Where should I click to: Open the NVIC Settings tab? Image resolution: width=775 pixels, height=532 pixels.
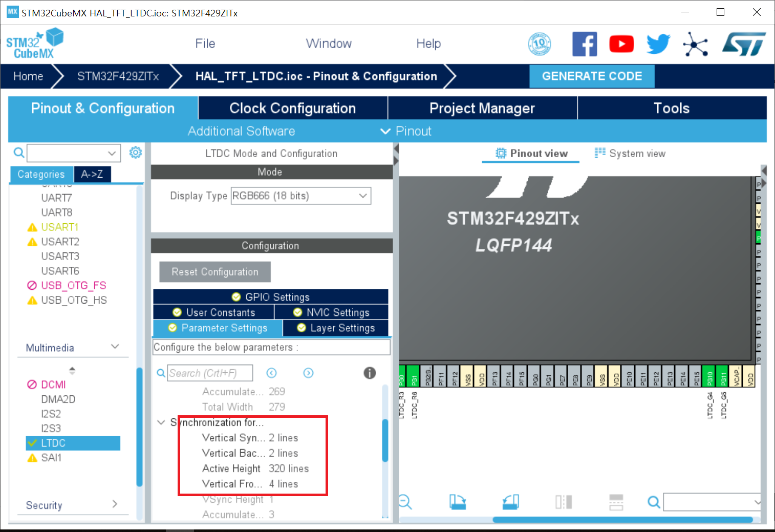coord(332,312)
